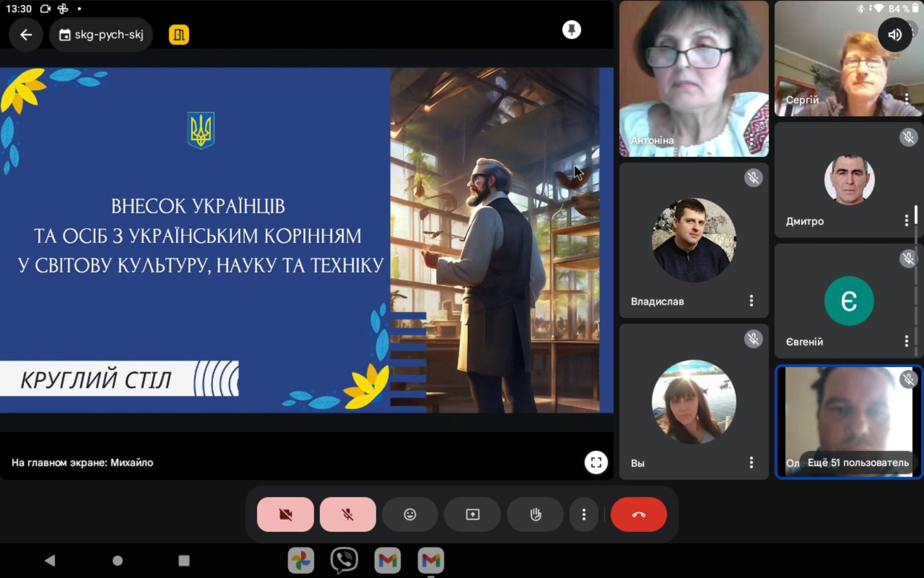Open options menu for Дмитро tile

tap(906, 220)
